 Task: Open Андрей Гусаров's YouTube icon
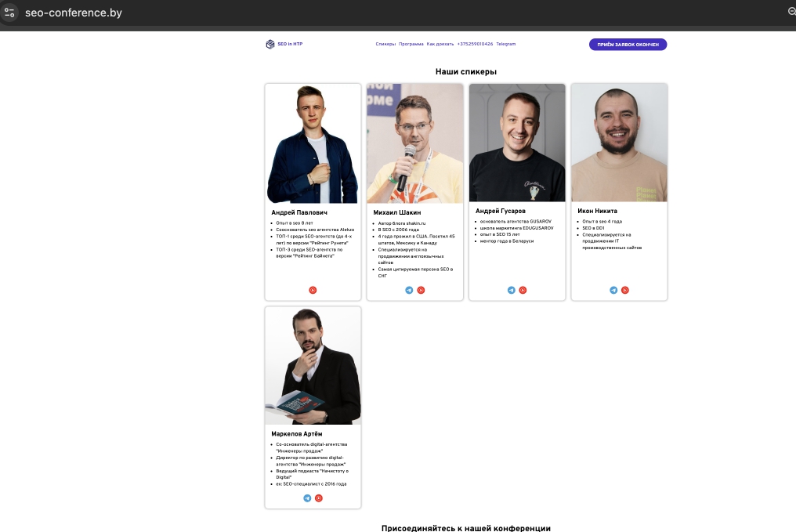[x=523, y=290]
